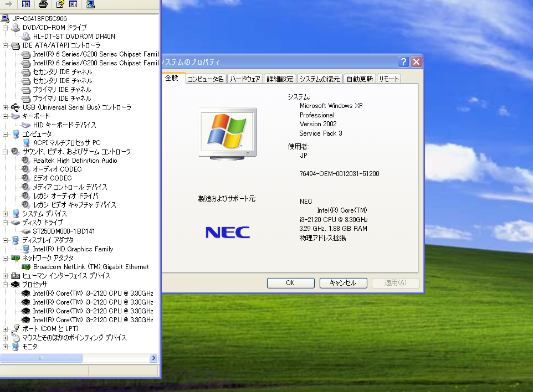The image size is (533, 392).
Task: Open the リモート tab
Action: coord(389,79)
